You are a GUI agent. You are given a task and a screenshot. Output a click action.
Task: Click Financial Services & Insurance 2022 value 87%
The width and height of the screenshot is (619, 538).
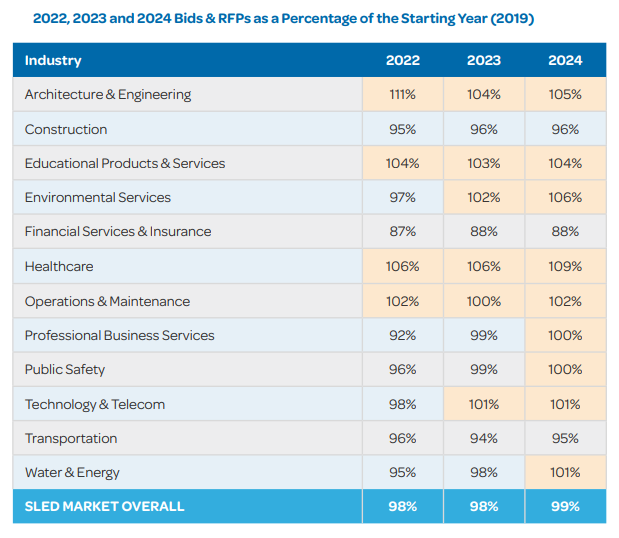click(x=402, y=232)
